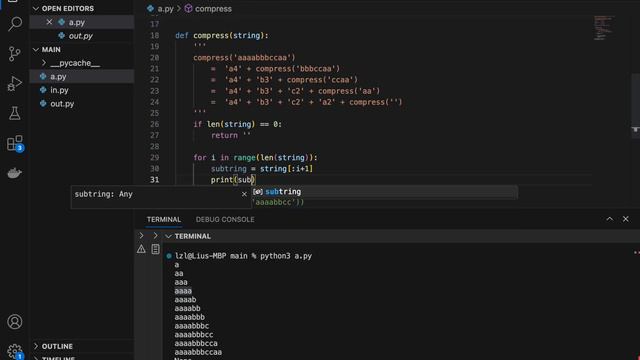The height and width of the screenshot is (360, 640).
Task: Click the "return ''" statement
Action: 231,136
